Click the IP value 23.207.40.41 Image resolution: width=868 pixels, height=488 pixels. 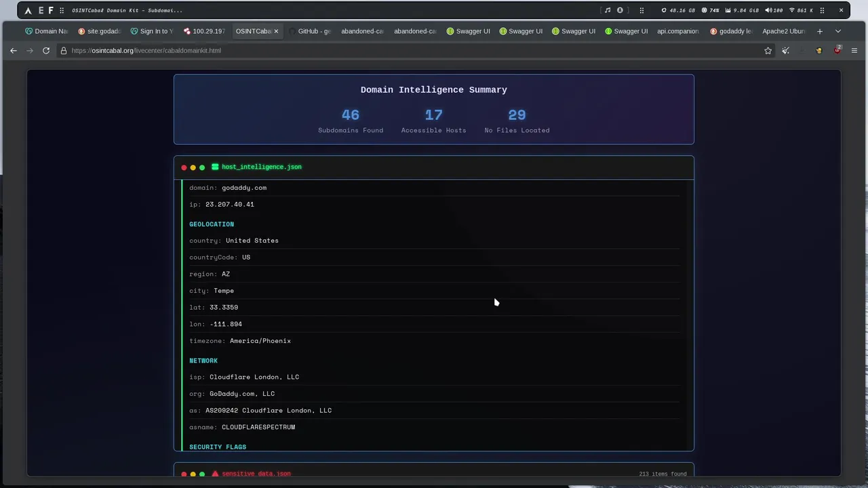(230, 204)
